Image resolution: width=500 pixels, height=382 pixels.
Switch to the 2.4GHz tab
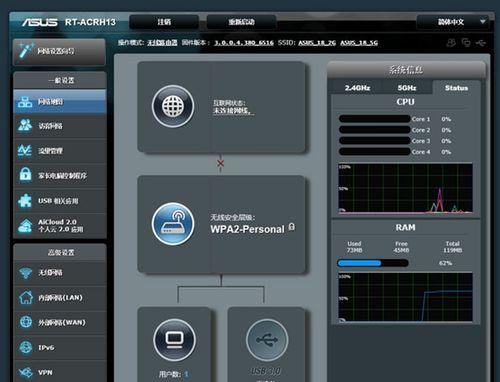357,88
